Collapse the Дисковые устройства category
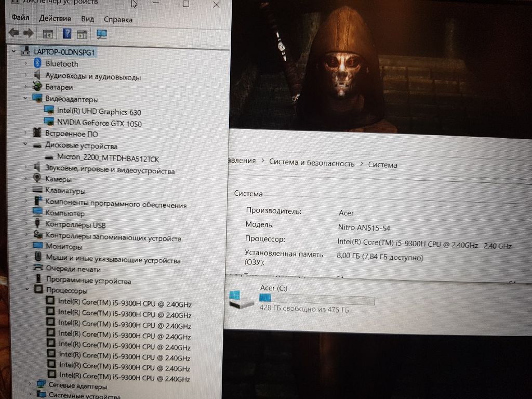 [25, 145]
